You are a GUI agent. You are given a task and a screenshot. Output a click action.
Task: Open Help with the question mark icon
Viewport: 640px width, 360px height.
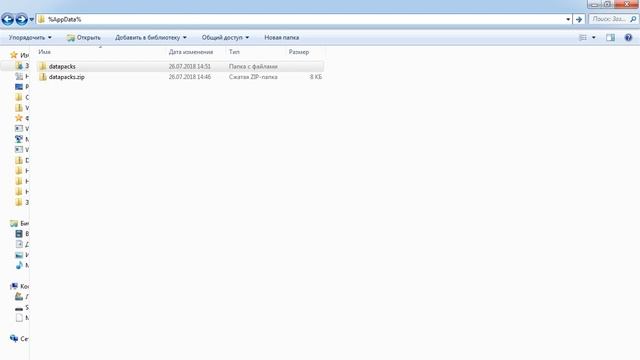click(x=628, y=38)
